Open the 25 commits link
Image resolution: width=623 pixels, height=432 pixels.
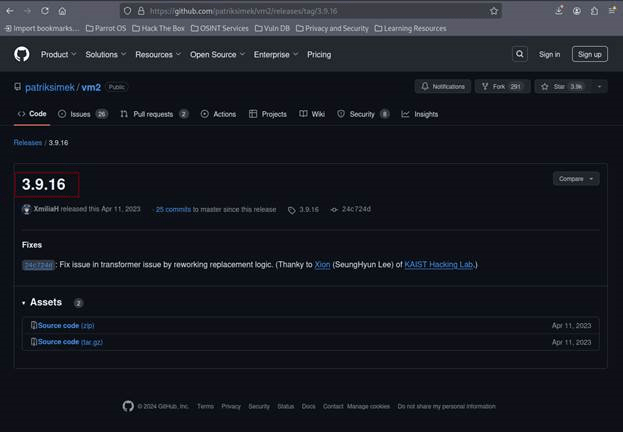(173, 209)
